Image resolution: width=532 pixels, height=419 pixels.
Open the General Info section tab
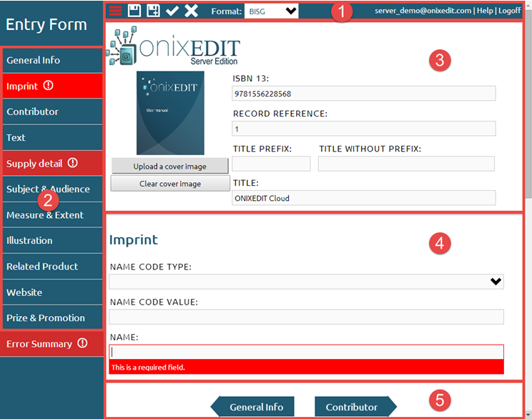click(53, 60)
